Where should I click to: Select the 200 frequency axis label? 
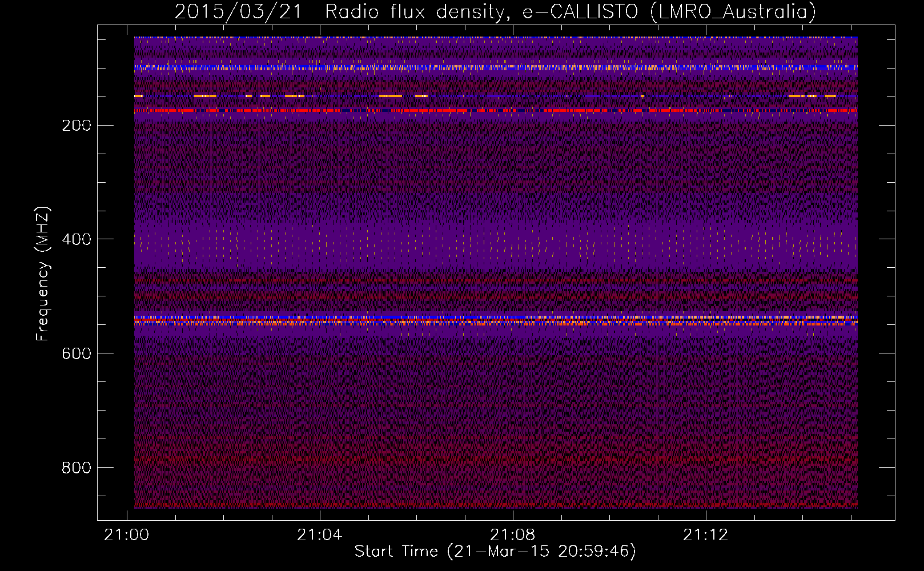(x=77, y=126)
